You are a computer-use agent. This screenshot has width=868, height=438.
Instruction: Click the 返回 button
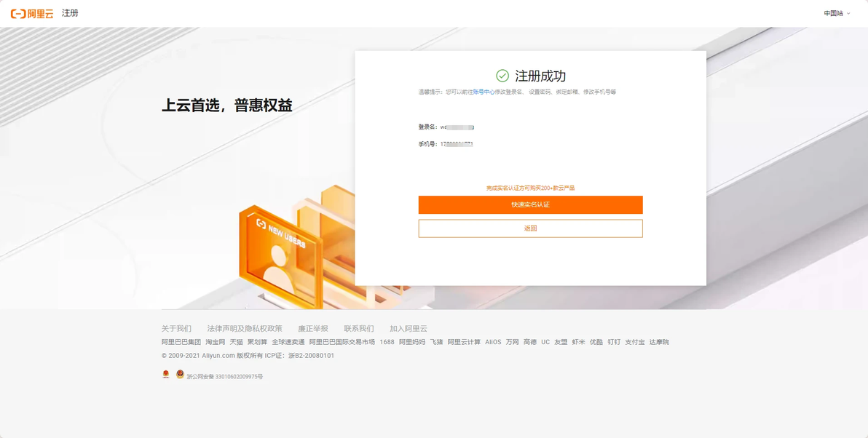coord(530,228)
